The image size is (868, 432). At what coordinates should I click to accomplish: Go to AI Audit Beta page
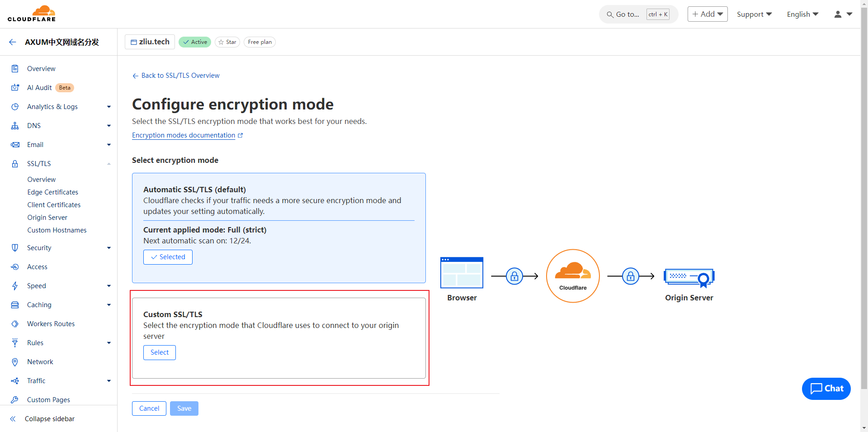pos(50,88)
